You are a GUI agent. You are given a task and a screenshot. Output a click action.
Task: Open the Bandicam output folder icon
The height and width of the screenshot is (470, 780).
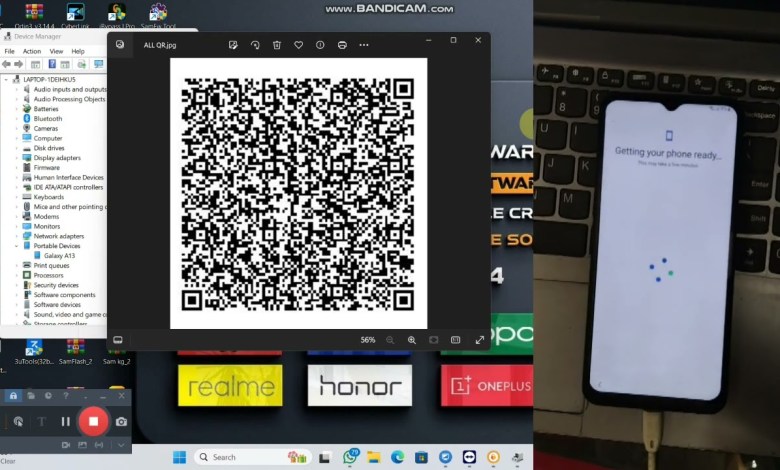pyautogui.click(x=31, y=396)
